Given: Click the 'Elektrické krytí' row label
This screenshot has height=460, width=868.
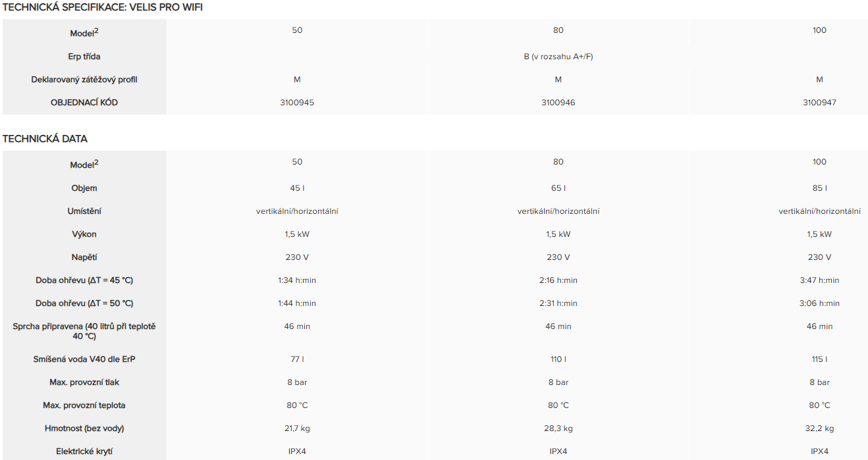Looking at the screenshot, I should (84, 451).
